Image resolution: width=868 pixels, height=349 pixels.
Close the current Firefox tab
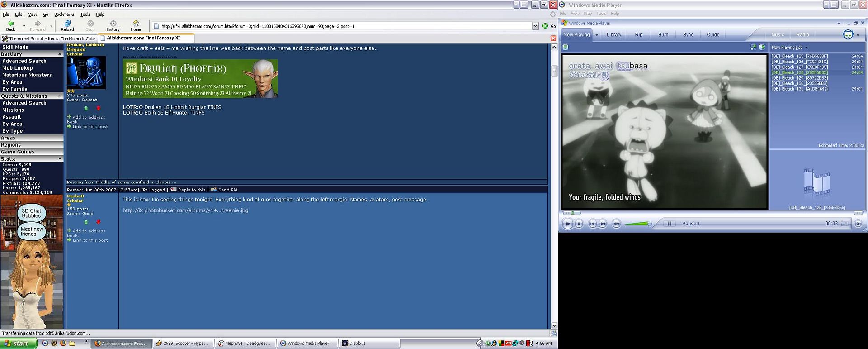coord(553,38)
